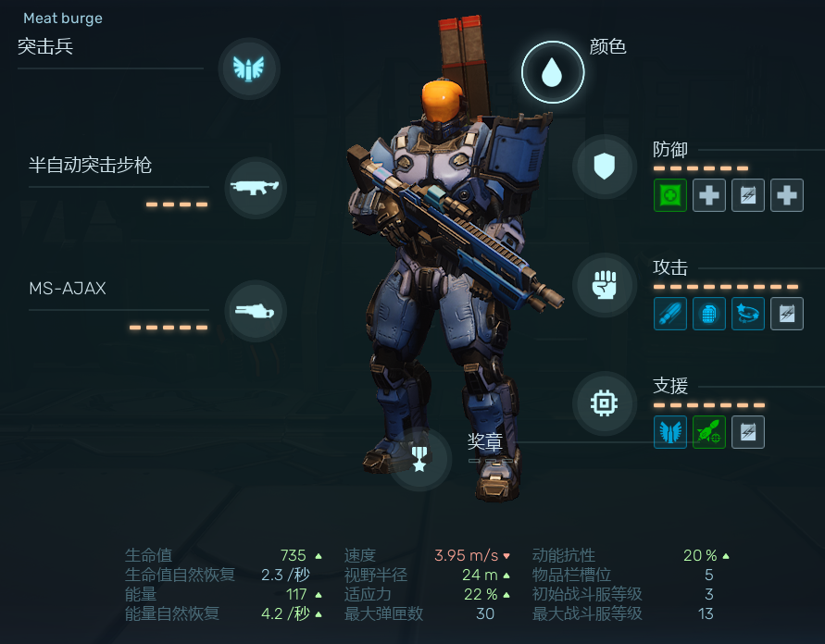Select the blue bullet module in 攻击
Image resolution: width=825 pixels, height=644 pixels.
click(x=670, y=314)
